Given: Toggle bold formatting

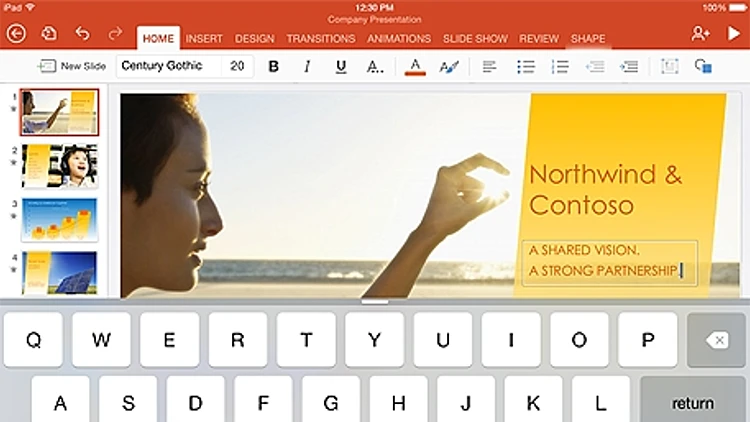Looking at the screenshot, I should coord(274,67).
